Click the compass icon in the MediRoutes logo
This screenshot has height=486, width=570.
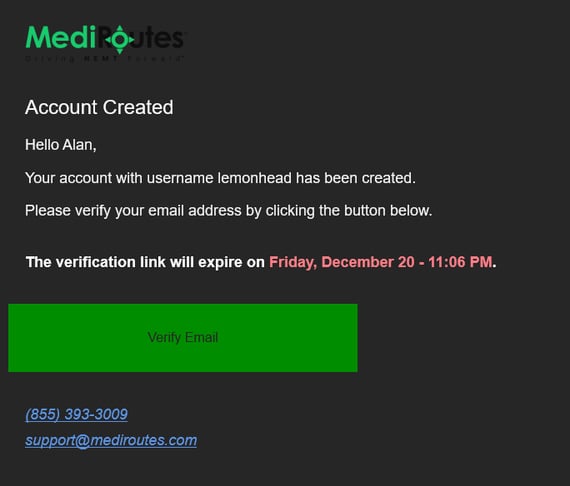tap(120, 39)
